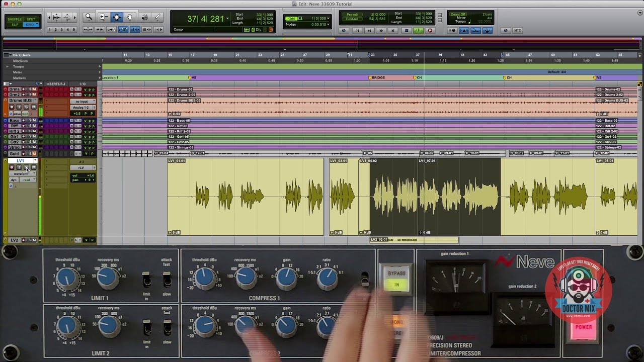Click Rewind in the transport
Screen dimensions: 644x362
(x=370, y=31)
